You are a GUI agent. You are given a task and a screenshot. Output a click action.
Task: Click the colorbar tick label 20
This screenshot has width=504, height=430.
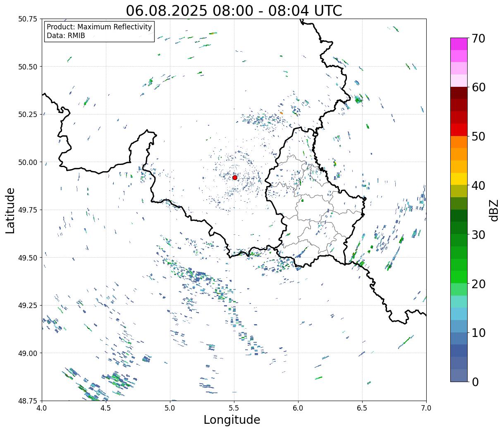pos(478,284)
